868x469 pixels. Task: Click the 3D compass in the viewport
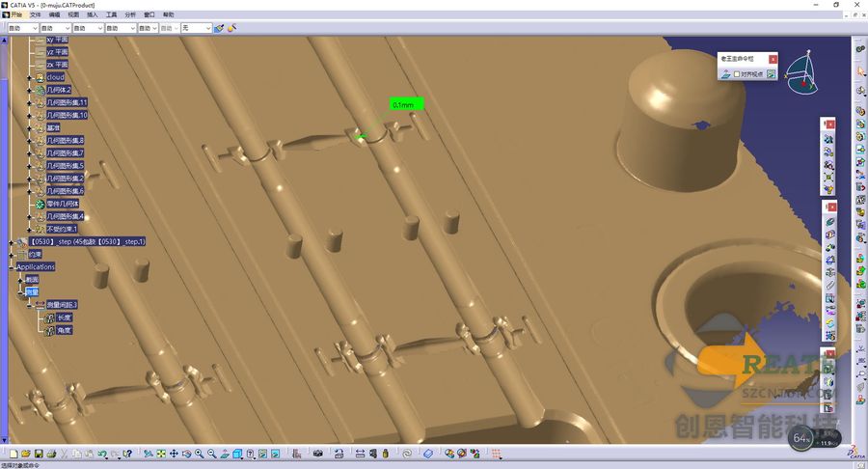(x=802, y=73)
